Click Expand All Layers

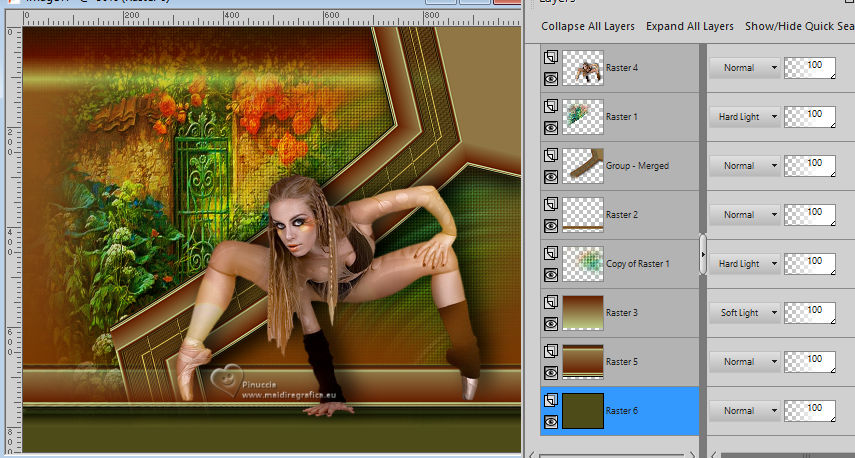690,26
